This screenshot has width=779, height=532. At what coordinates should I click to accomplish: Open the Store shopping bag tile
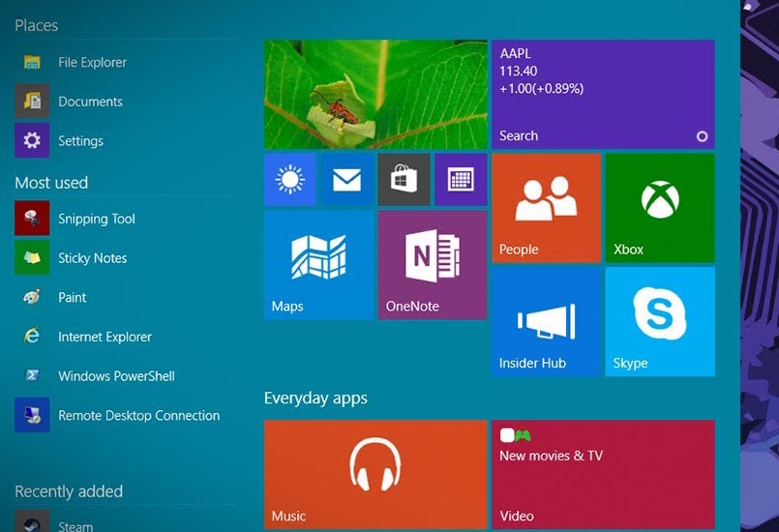pyautogui.click(x=404, y=179)
